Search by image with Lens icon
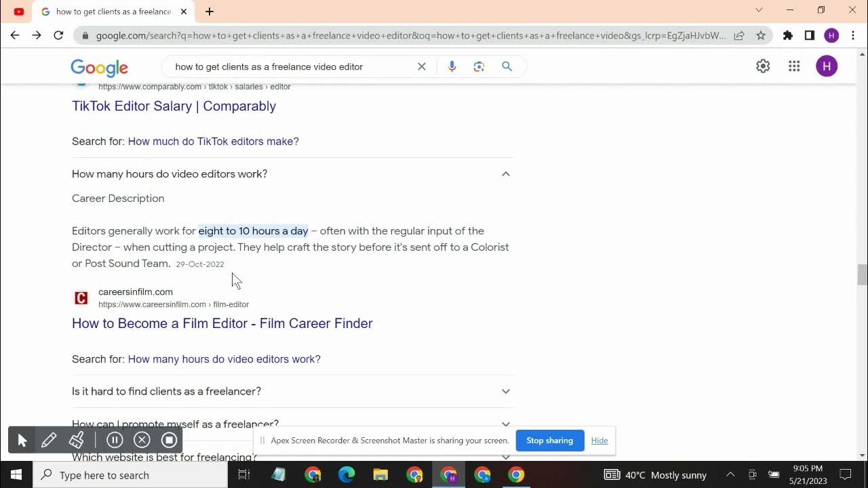The height and width of the screenshot is (488, 868). click(x=479, y=66)
